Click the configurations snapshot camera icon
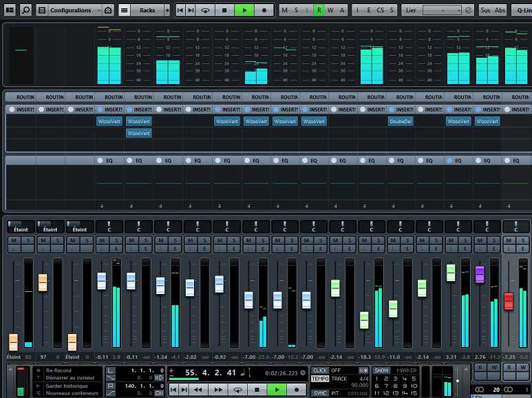The image size is (532, 398). [x=108, y=10]
